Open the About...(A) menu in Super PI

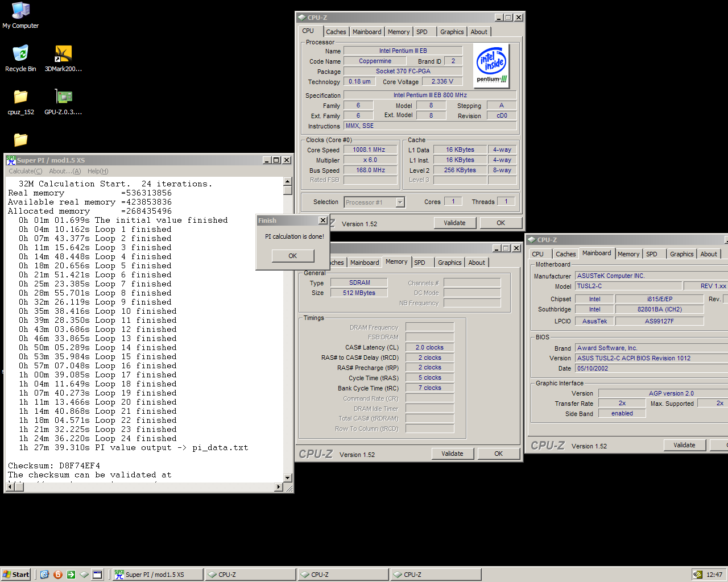pyautogui.click(x=65, y=171)
